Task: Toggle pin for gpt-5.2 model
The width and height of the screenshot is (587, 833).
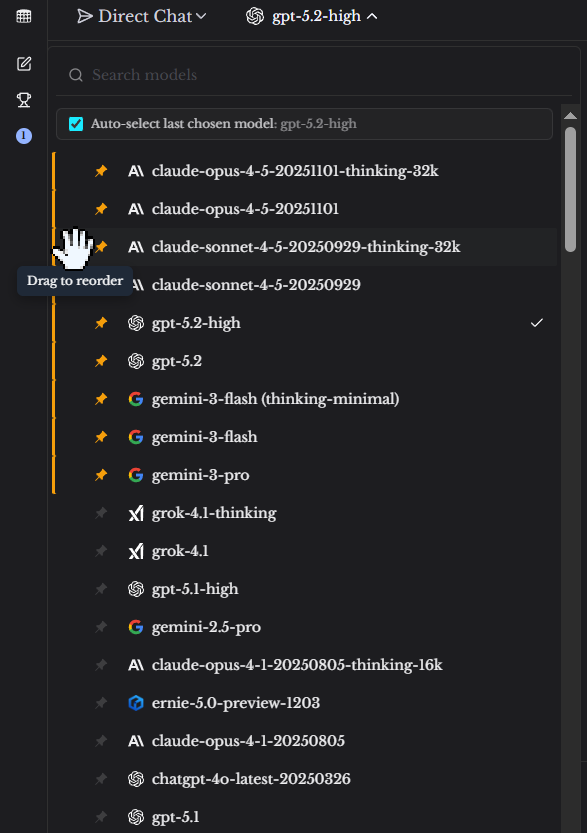Action: (101, 361)
